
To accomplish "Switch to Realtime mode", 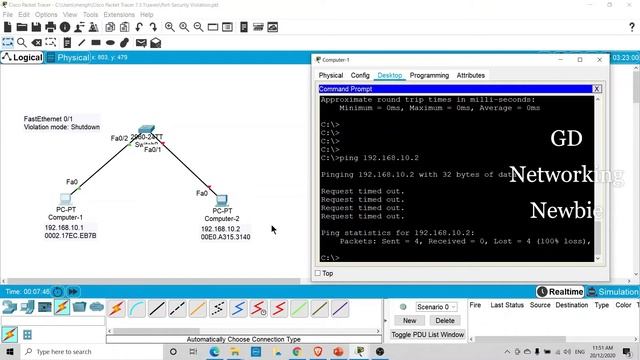I will (560, 292).
